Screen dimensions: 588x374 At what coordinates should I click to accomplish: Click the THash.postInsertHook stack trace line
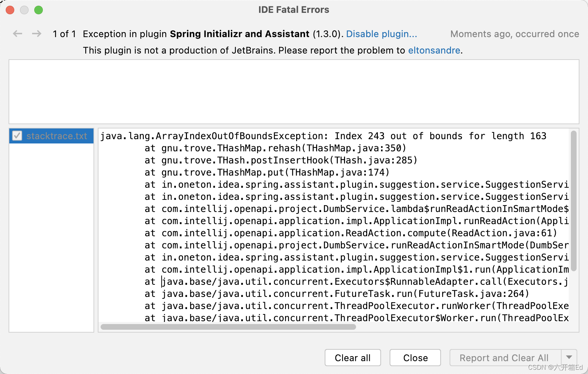pyautogui.click(x=281, y=160)
